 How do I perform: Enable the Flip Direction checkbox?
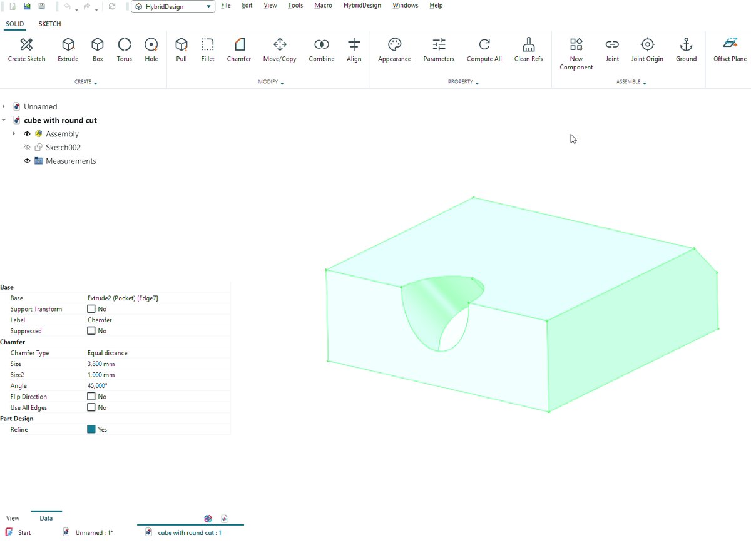pyautogui.click(x=91, y=397)
